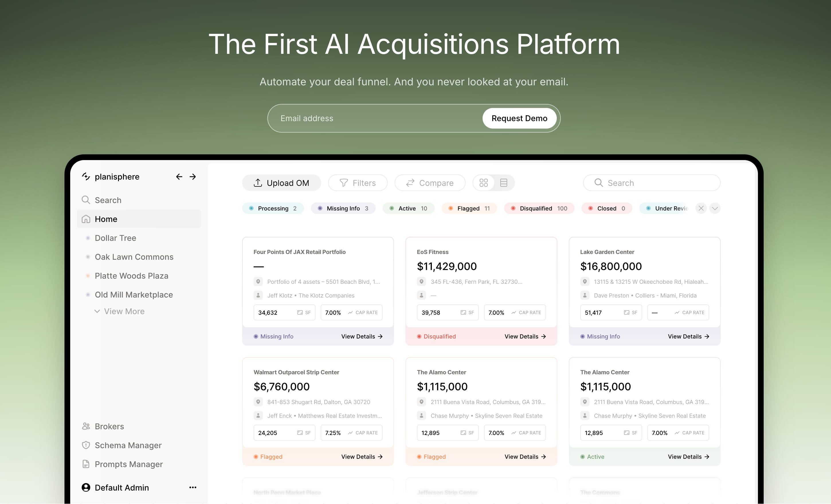Switch to grid view layout
The width and height of the screenshot is (831, 504).
pos(484,183)
